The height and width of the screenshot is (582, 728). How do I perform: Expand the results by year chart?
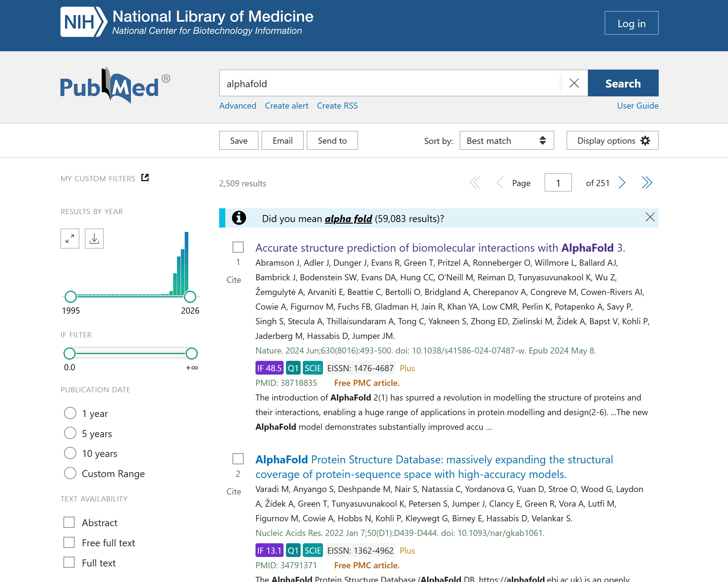click(x=70, y=239)
